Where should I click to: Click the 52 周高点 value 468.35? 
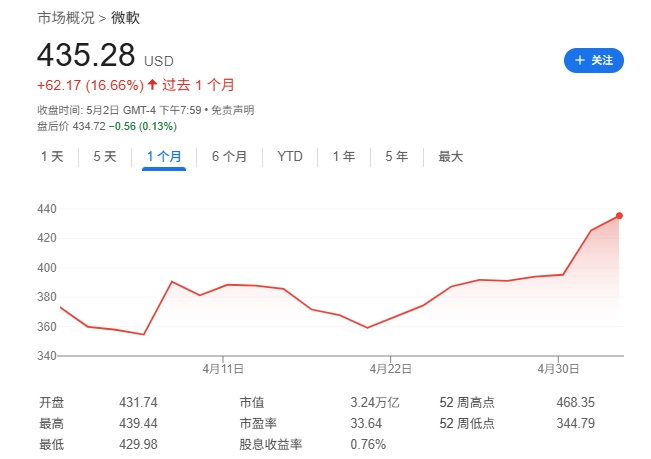[x=576, y=402]
